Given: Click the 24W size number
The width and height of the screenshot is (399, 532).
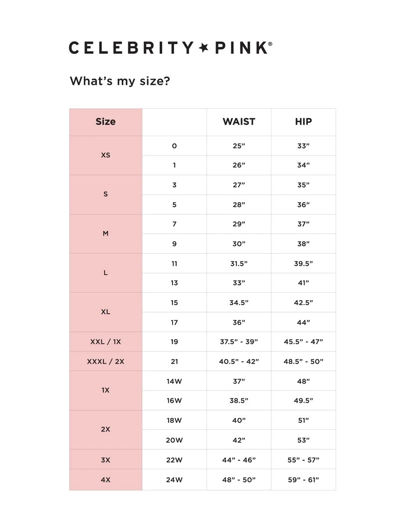Looking at the screenshot, I should pyautogui.click(x=174, y=480).
